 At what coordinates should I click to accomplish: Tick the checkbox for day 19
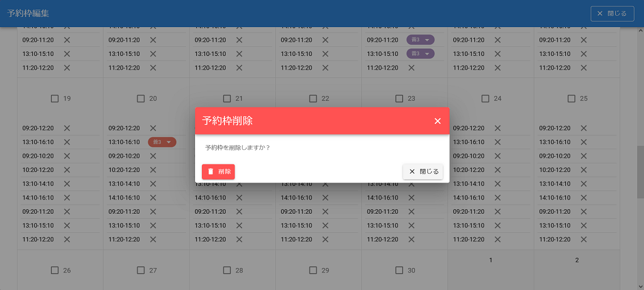pos(55,98)
